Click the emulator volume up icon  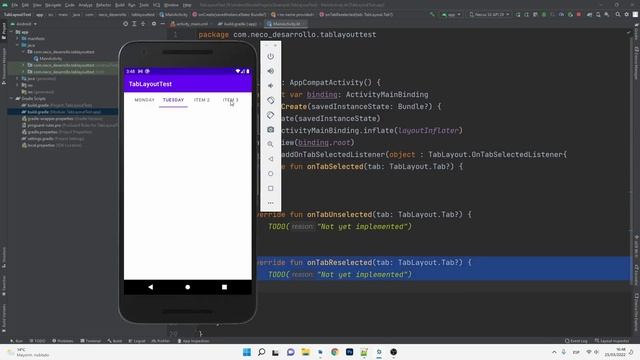tap(270, 71)
